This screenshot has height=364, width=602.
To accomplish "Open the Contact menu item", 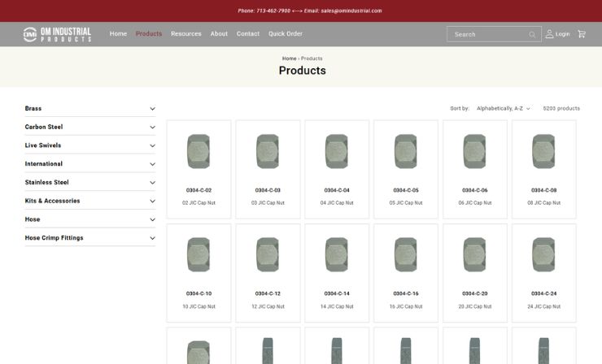I will (248, 34).
